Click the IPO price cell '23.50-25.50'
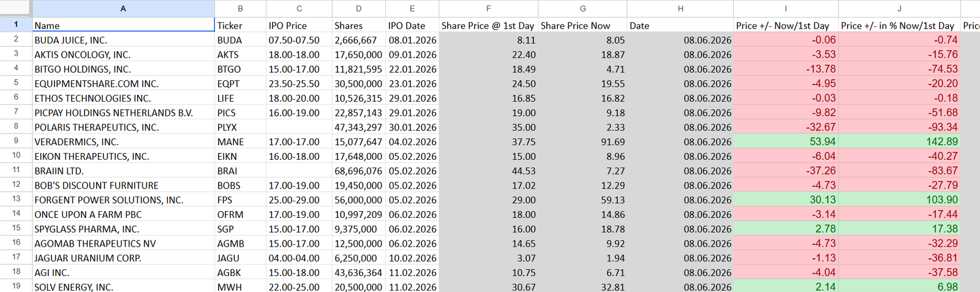Screen dimensions: 980x292 [x=299, y=84]
